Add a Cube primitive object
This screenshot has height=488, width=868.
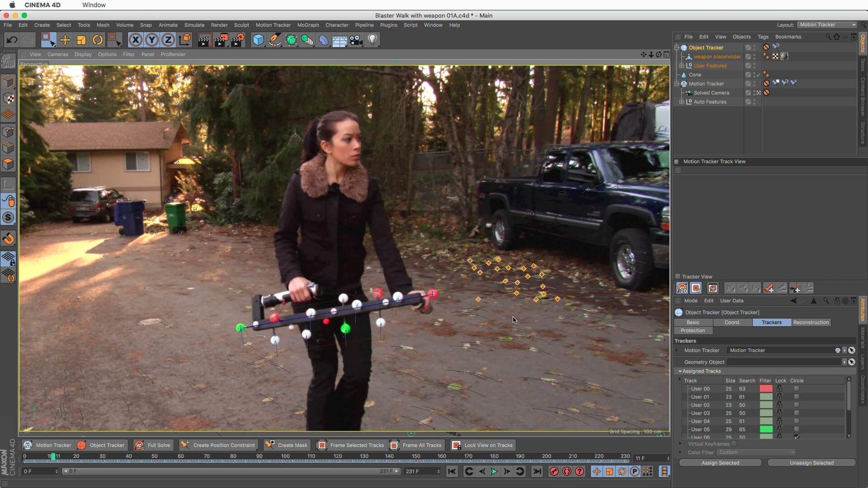coord(258,40)
